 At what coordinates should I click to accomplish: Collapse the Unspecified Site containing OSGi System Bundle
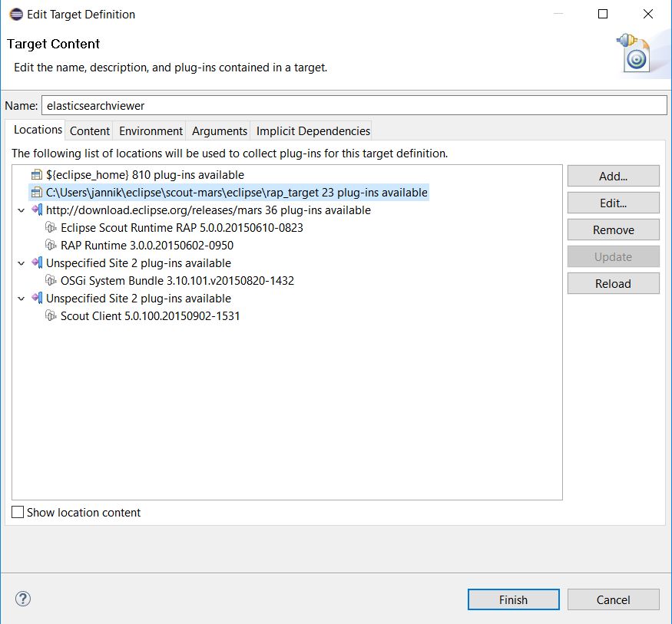click(x=21, y=263)
